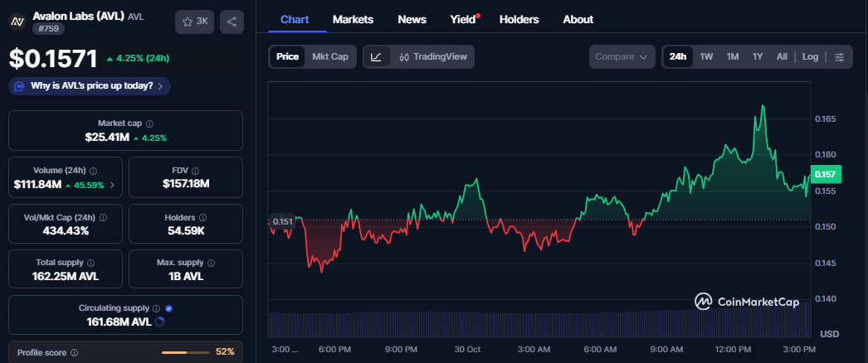This screenshot has width=868, height=363.
Task: Click info icon next to Market cap
Action: (x=149, y=123)
